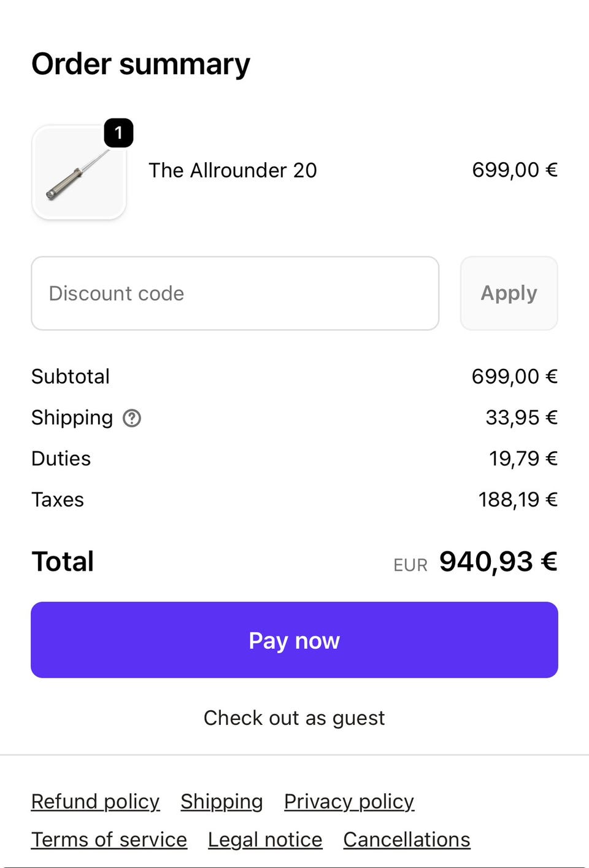Click the product name The Allrounder 20
Viewport: 589px width, 868px height.
[233, 170]
